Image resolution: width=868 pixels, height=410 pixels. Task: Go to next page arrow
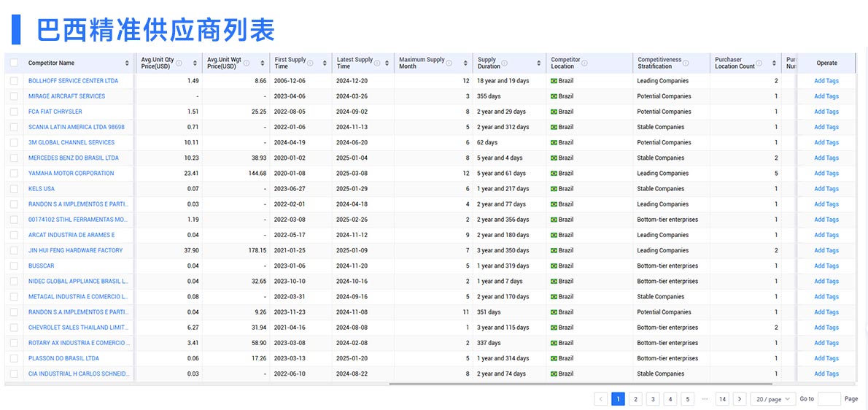740,398
